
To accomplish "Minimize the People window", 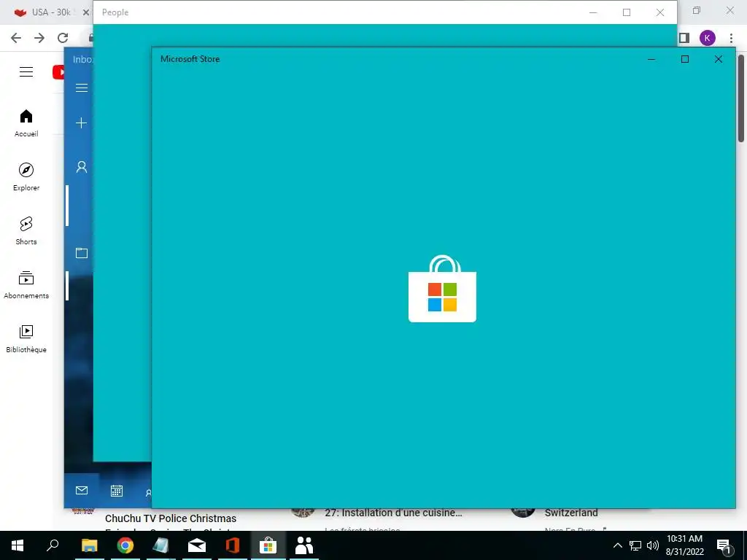I will pyautogui.click(x=593, y=12).
